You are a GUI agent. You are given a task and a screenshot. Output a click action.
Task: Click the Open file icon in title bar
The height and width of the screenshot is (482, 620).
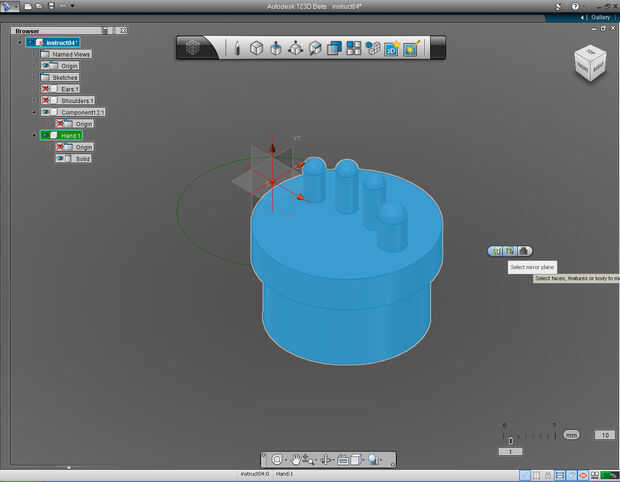point(39,6)
